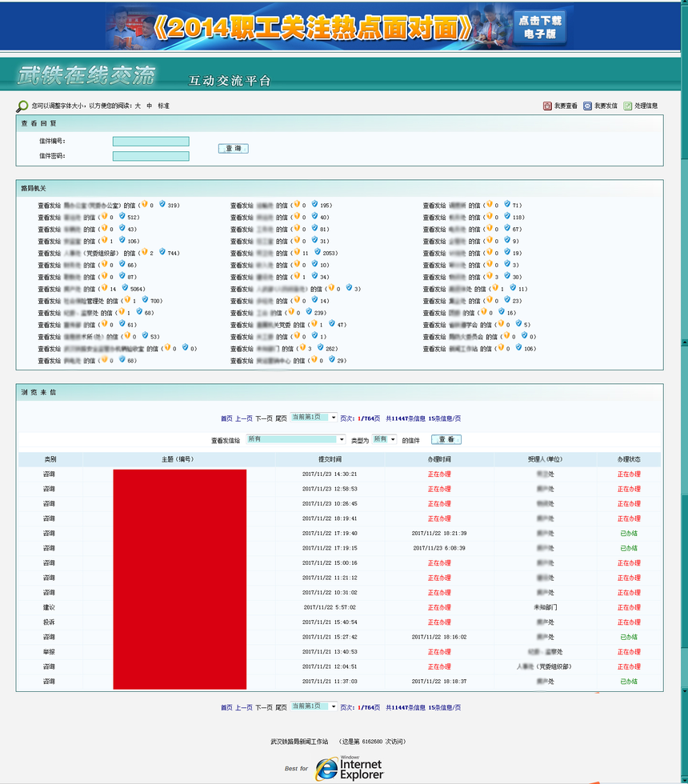688x784 pixels.
Task: Click the blue shield icon next to 5064
Action: pyautogui.click(x=125, y=289)
